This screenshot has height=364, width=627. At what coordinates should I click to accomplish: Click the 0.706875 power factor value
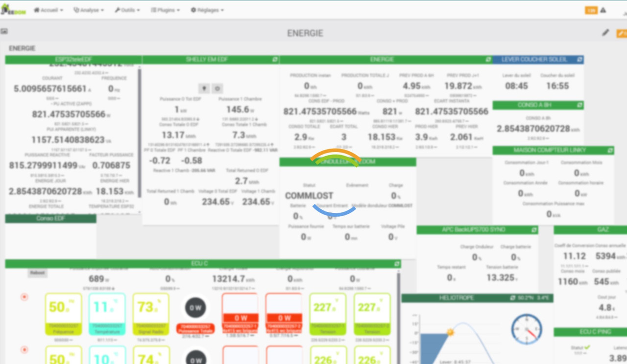click(x=111, y=165)
